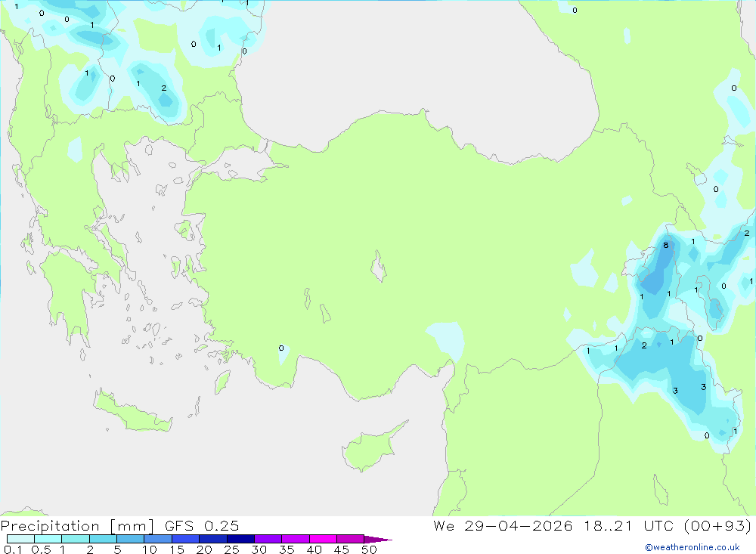756x554 pixels.
Task: Select the 'GFS 0.25' model label
Action: coord(202,525)
